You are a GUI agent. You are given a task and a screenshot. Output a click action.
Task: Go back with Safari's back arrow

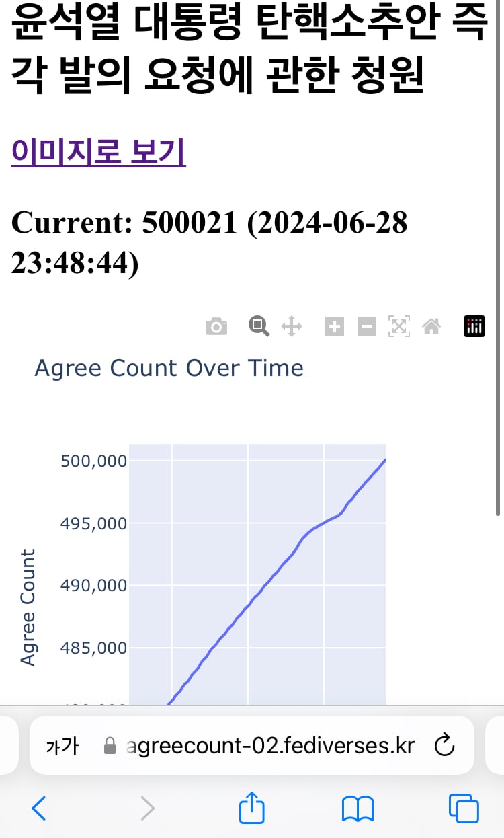point(39,808)
